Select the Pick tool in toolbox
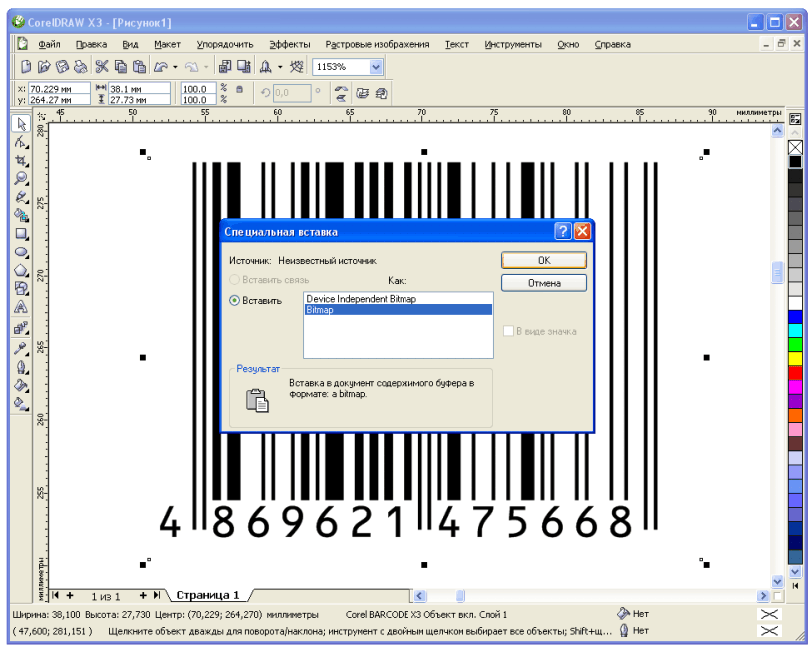Viewport: 812px width, 647px height. tap(21, 124)
